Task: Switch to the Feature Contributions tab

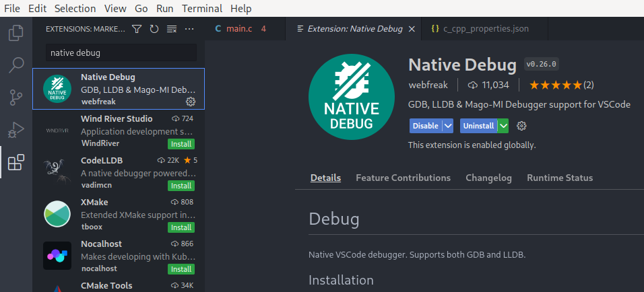Action: click(403, 178)
